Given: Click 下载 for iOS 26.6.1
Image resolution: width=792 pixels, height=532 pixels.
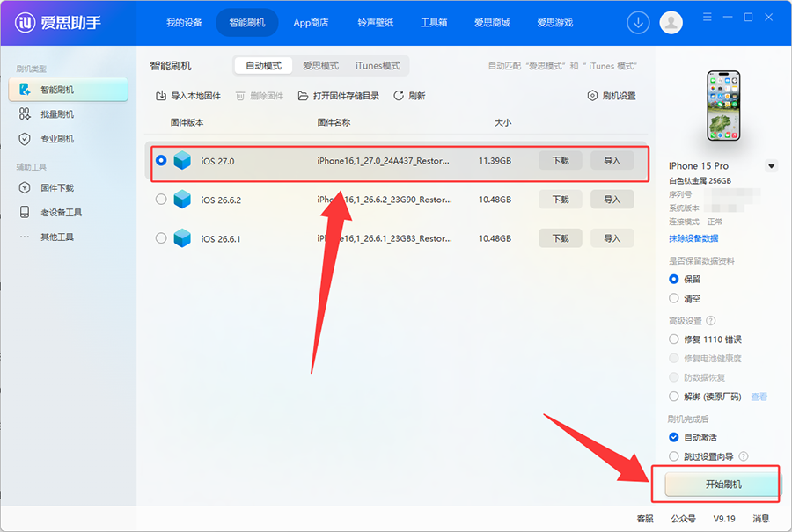Looking at the screenshot, I should click(561, 238).
